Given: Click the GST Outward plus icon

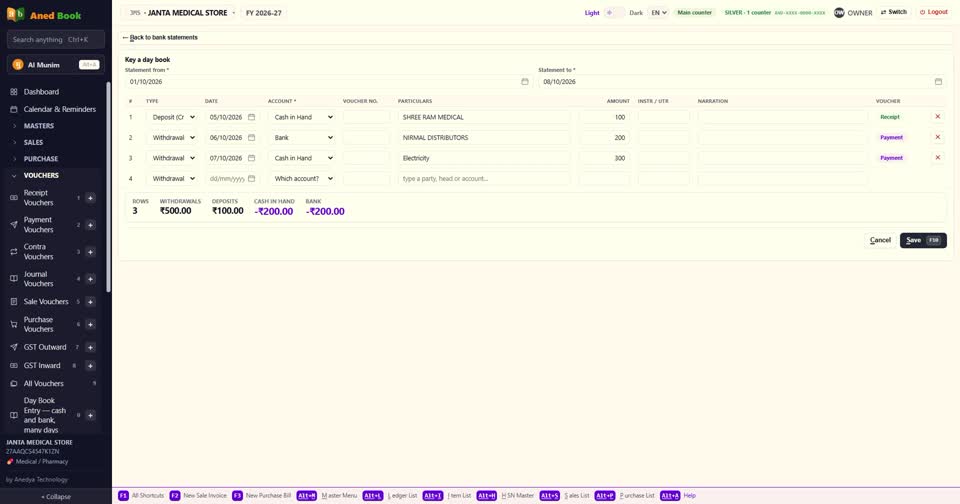Looking at the screenshot, I should 90,347.
